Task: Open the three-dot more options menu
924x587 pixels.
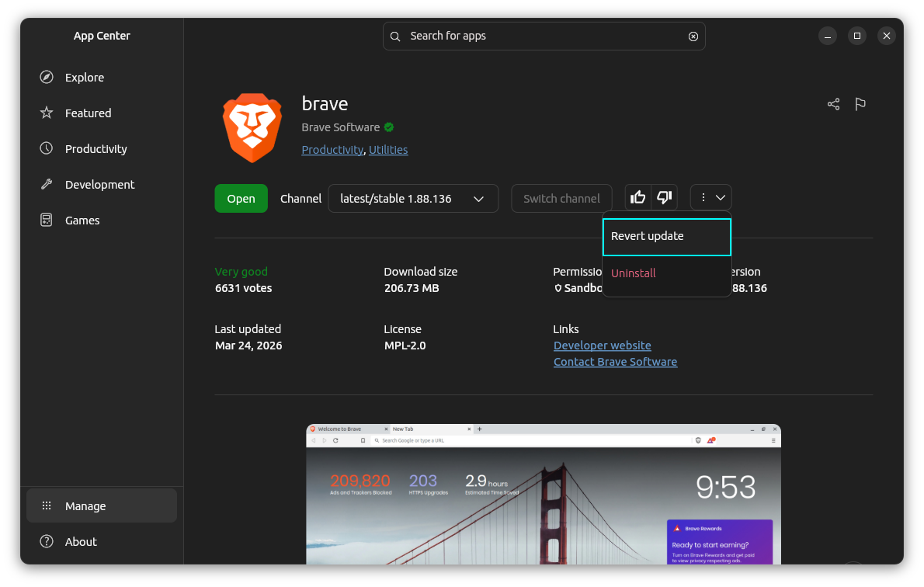Action: (703, 196)
